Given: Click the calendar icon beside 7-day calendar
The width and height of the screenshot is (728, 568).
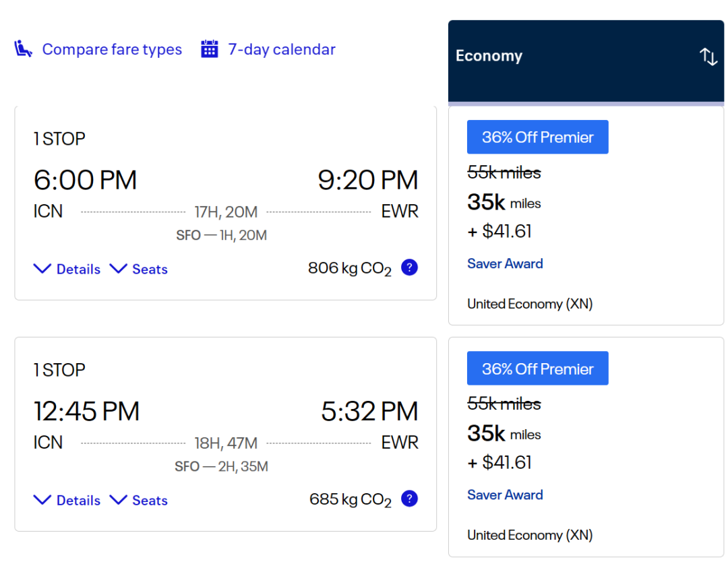Looking at the screenshot, I should (x=210, y=49).
